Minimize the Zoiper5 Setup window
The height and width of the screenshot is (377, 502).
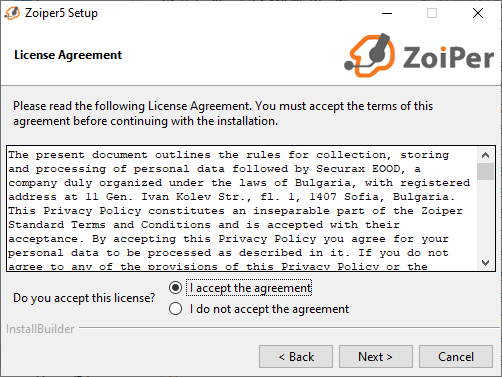[x=387, y=13]
